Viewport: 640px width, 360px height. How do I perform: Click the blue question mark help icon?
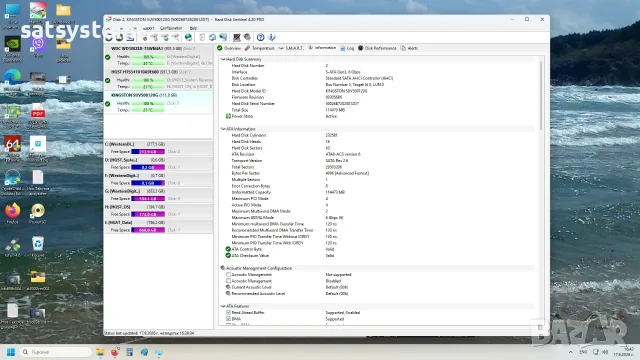pyautogui.click(x=260, y=38)
